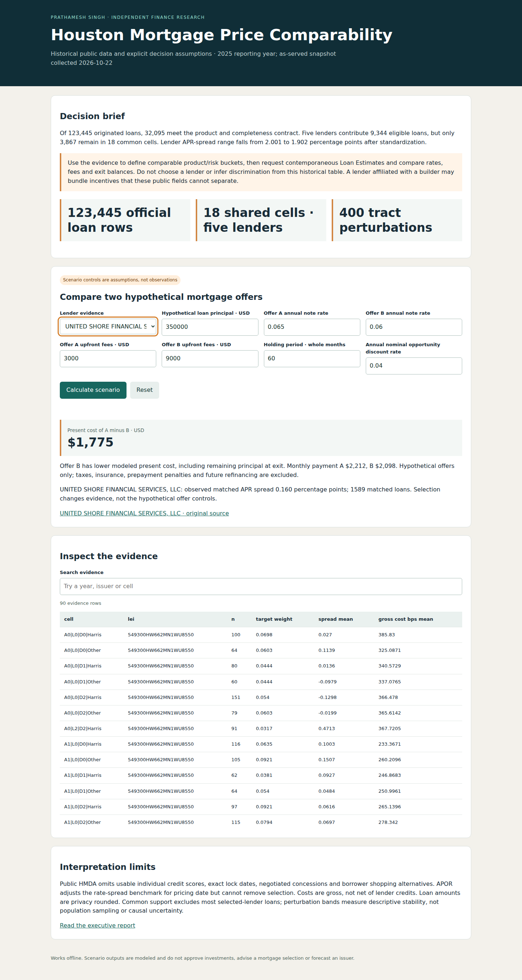Click the Offer A upfront fees field
The image size is (522, 980).
tap(108, 359)
